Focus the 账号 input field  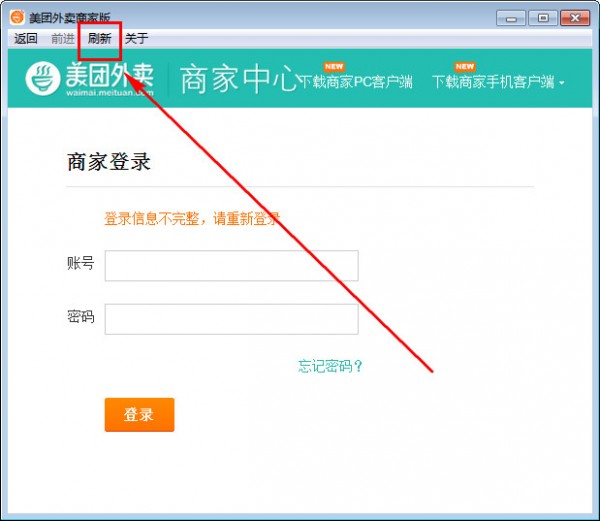(231, 266)
